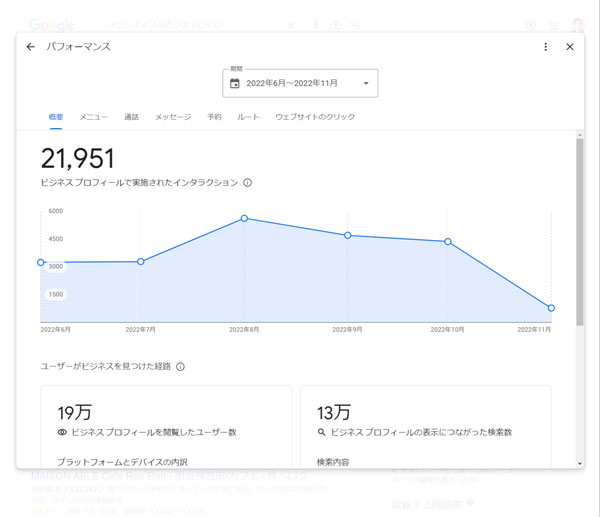Click the 2022年8月 peak data point
The height and width of the screenshot is (517, 600).
244,219
